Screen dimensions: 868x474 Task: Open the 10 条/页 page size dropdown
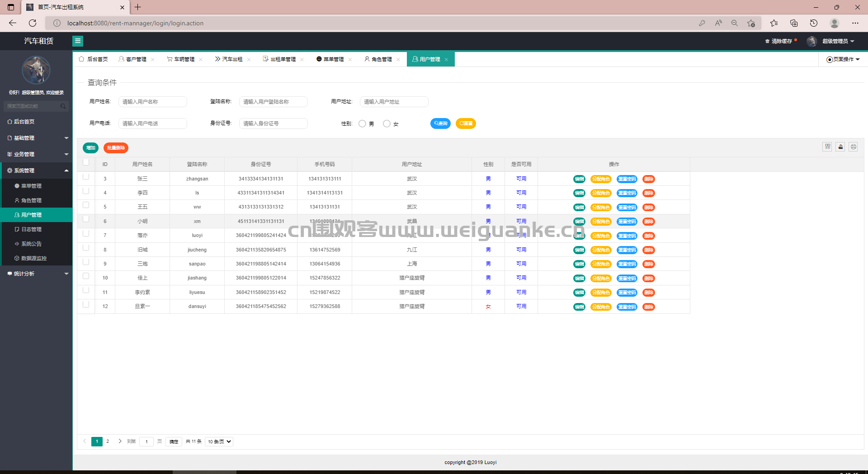point(219,441)
